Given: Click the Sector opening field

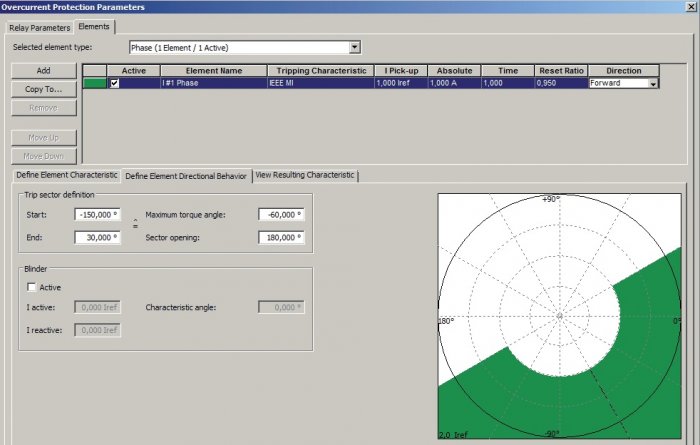Looking at the screenshot, I should coord(281,237).
